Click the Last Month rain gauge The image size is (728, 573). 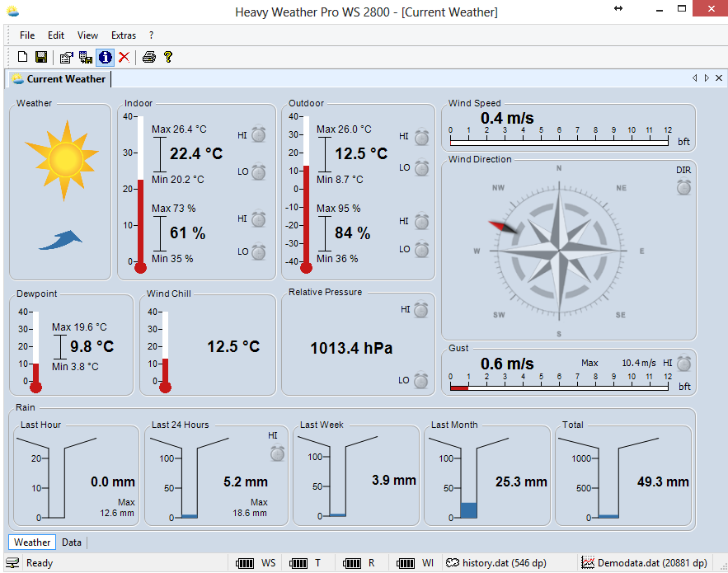[468, 478]
